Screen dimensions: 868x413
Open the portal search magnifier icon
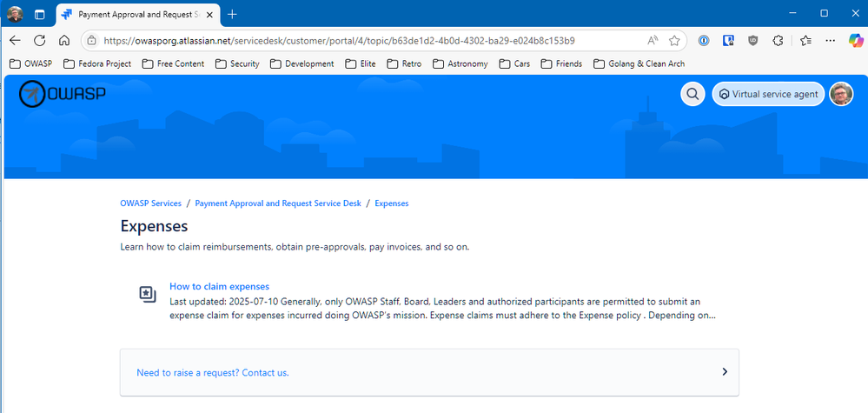(x=692, y=94)
